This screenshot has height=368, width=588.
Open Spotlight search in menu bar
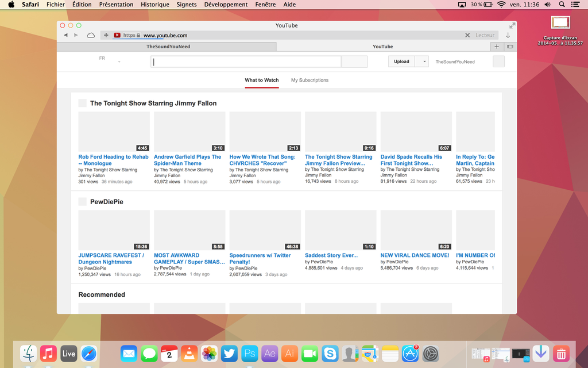pos(562,5)
